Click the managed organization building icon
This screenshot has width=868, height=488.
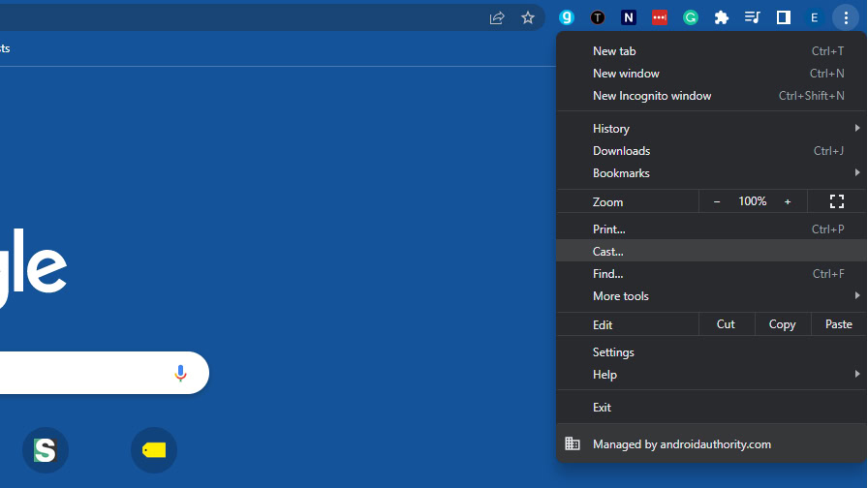(x=573, y=443)
